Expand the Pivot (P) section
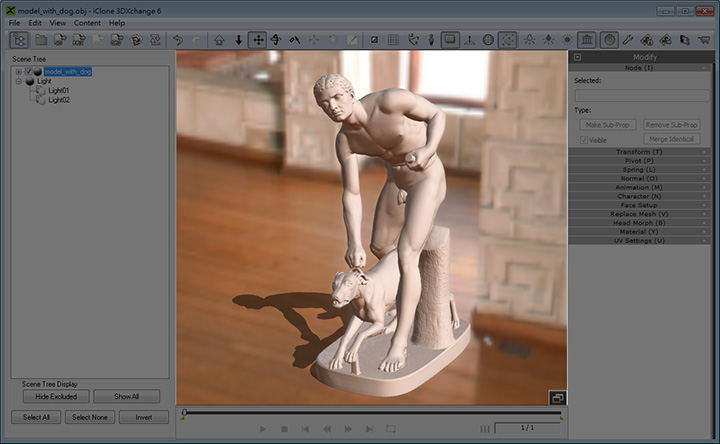Image resolution: width=720 pixels, height=444 pixels. click(639, 161)
